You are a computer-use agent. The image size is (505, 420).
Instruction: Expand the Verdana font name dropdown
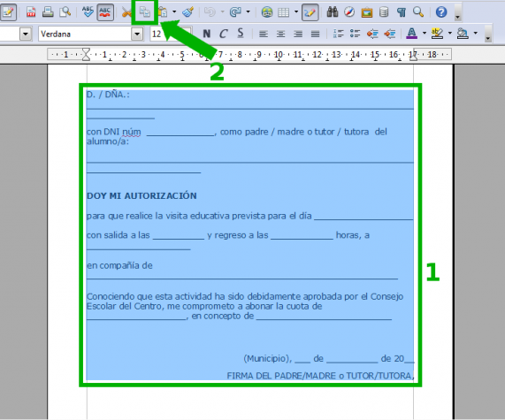137,34
